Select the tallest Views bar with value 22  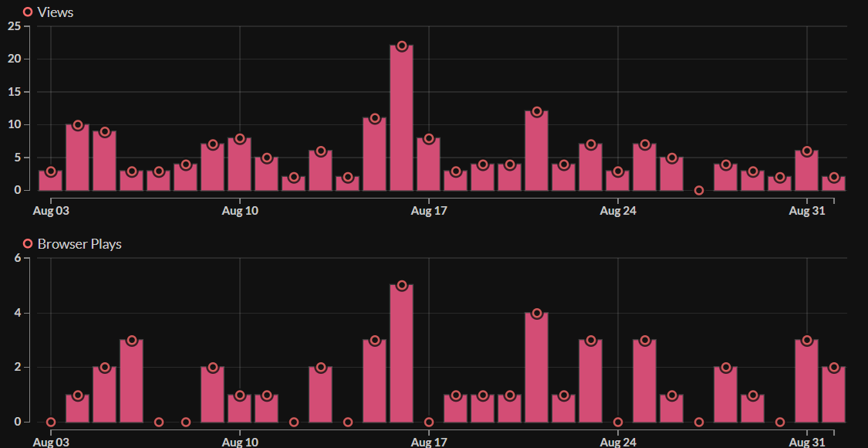point(402,118)
